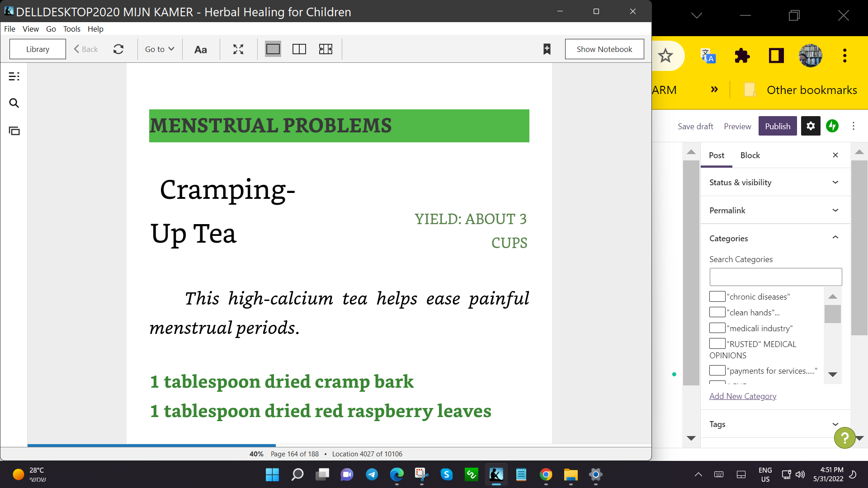Click the reading progress bar at bottom
The image size is (868, 488).
(339, 446)
